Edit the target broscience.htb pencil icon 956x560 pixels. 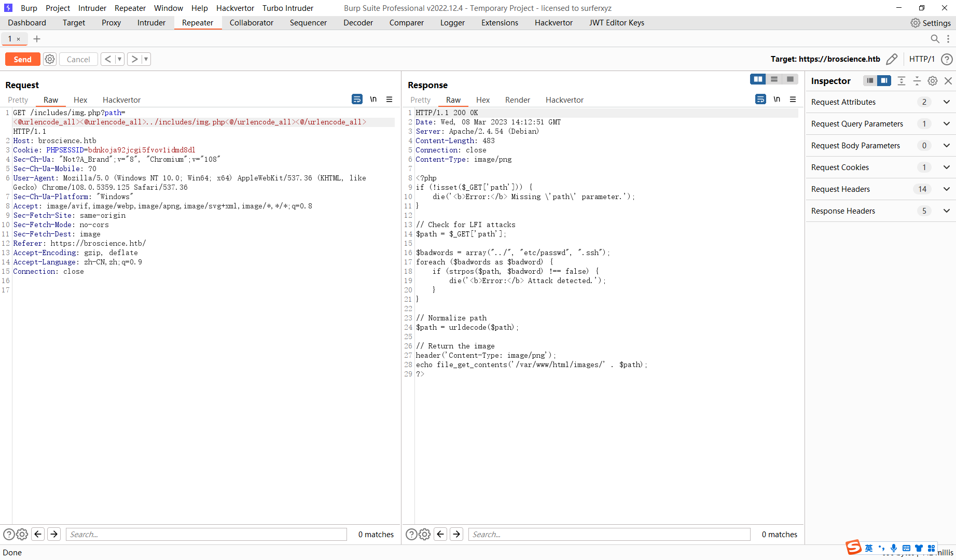[892, 59]
